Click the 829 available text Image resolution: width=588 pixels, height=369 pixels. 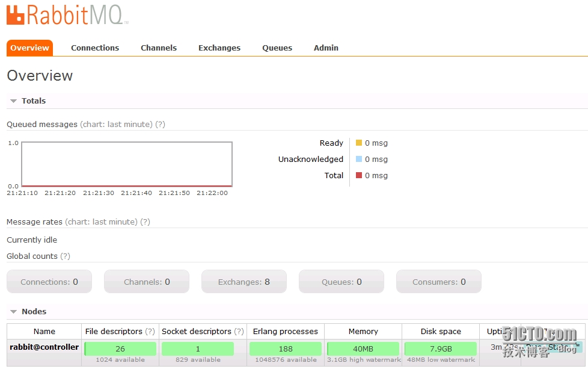click(x=198, y=359)
